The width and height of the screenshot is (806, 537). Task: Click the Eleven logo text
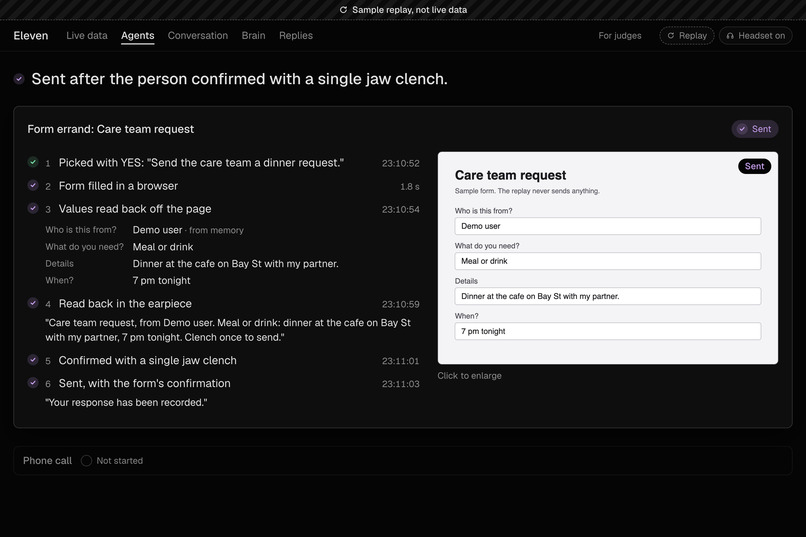coord(30,35)
